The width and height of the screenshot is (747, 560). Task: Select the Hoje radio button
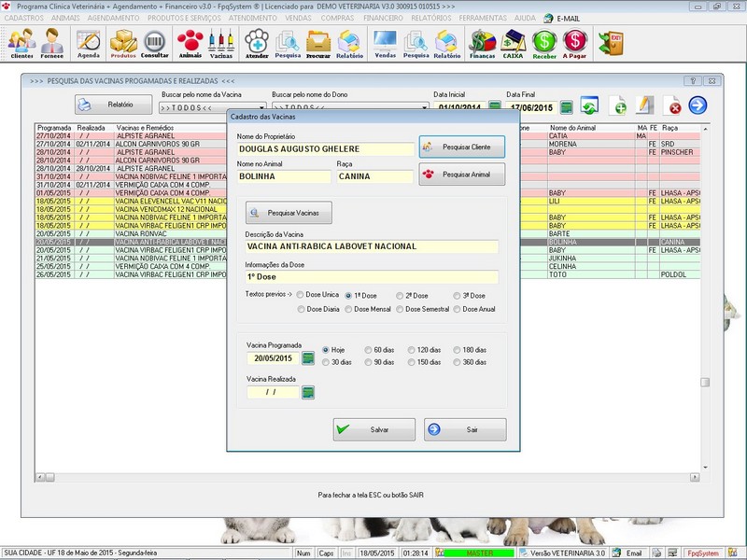[x=326, y=350]
